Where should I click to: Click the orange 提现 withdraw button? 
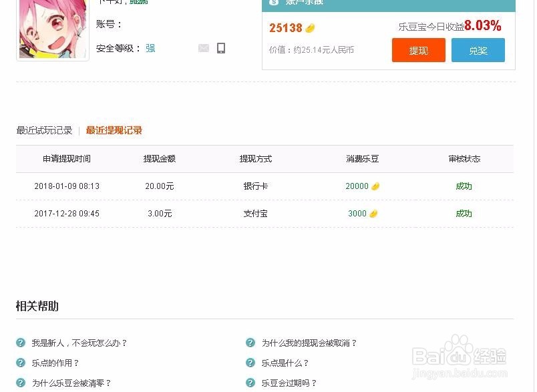pos(418,50)
